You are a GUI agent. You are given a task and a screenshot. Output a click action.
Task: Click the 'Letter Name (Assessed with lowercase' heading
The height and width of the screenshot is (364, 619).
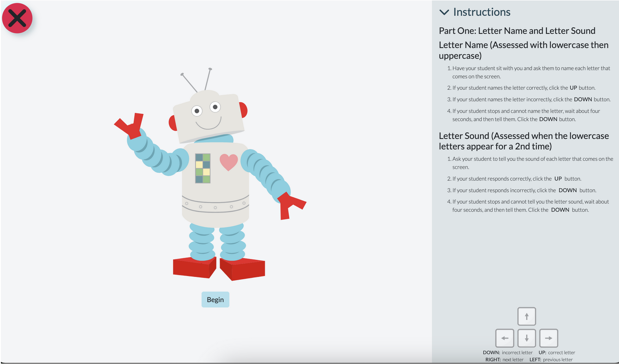pyautogui.click(x=524, y=50)
